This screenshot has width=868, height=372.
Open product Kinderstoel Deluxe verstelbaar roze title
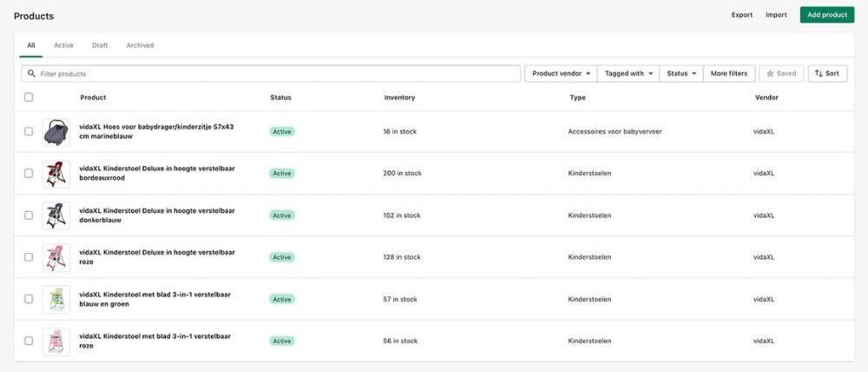tap(157, 257)
